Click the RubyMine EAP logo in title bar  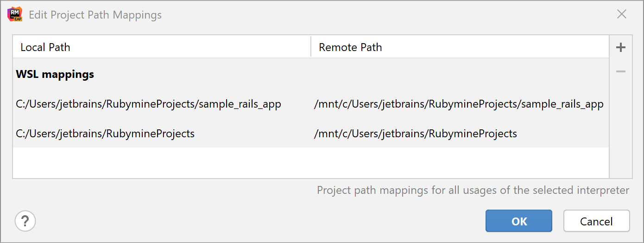(15, 14)
